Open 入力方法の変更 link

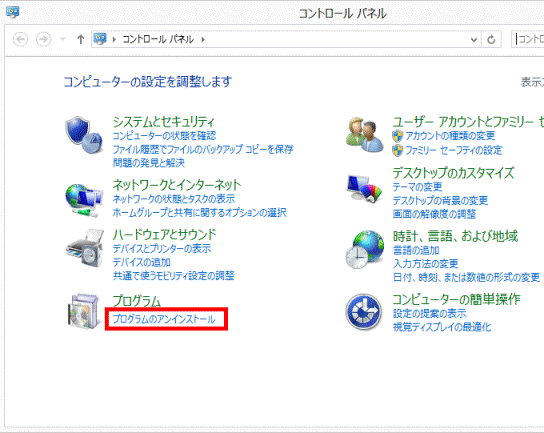[x=425, y=264]
